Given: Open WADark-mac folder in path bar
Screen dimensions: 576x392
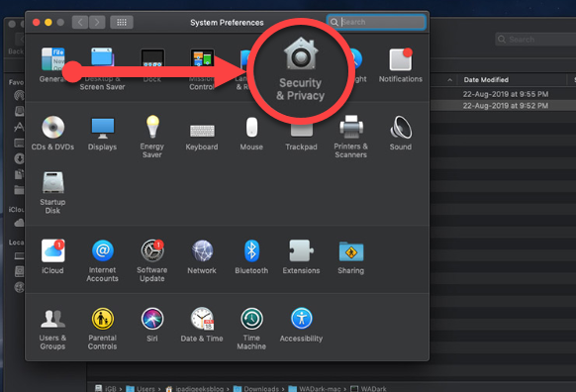Looking at the screenshot, I should pyautogui.click(x=315, y=388).
